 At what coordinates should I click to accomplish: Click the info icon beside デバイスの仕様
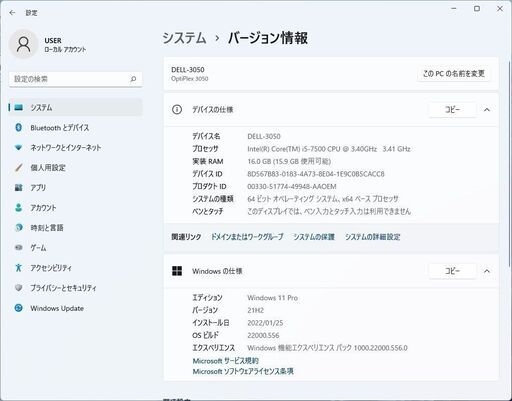tap(177, 109)
